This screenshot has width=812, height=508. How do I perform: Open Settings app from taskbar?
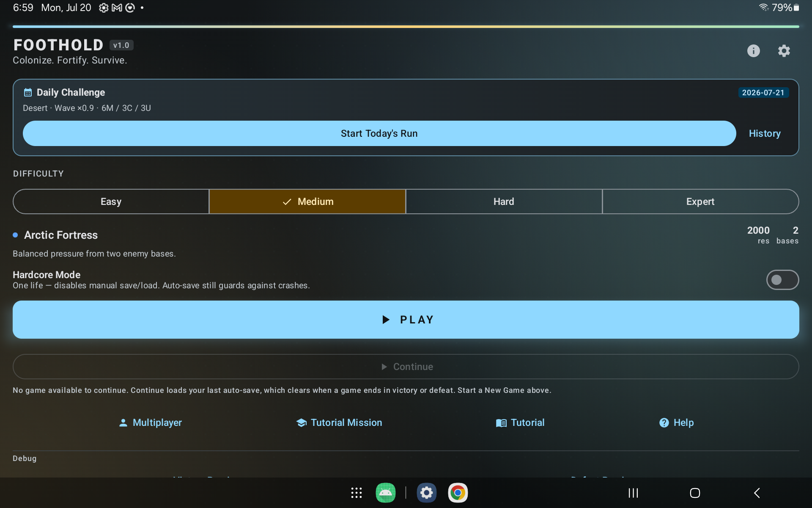pos(427,493)
